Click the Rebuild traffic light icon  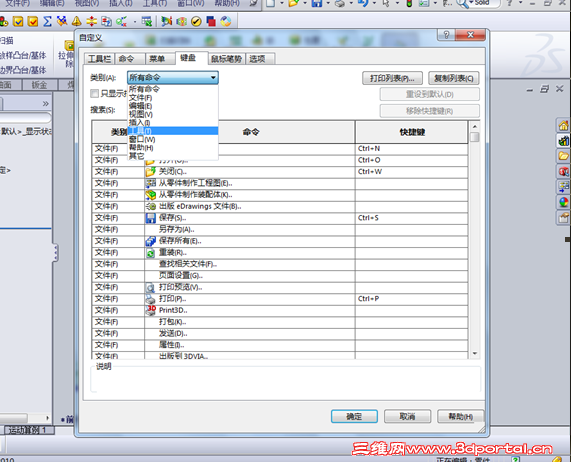tap(409, 3)
